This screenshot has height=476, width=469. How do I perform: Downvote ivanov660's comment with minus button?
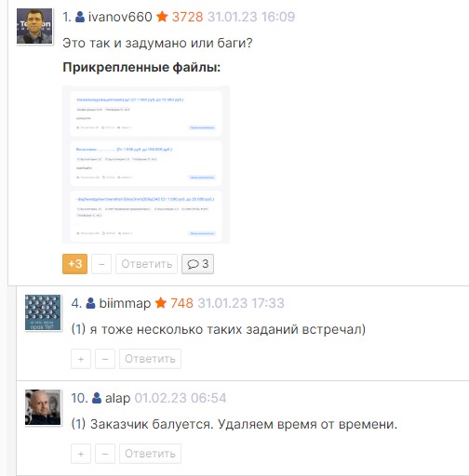101,264
